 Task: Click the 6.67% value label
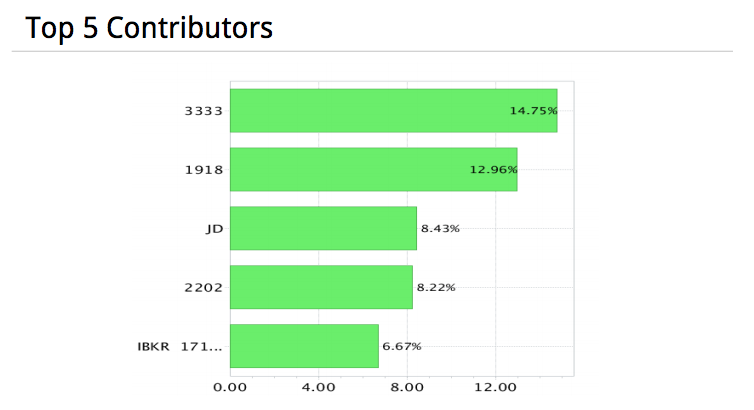coord(402,347)
